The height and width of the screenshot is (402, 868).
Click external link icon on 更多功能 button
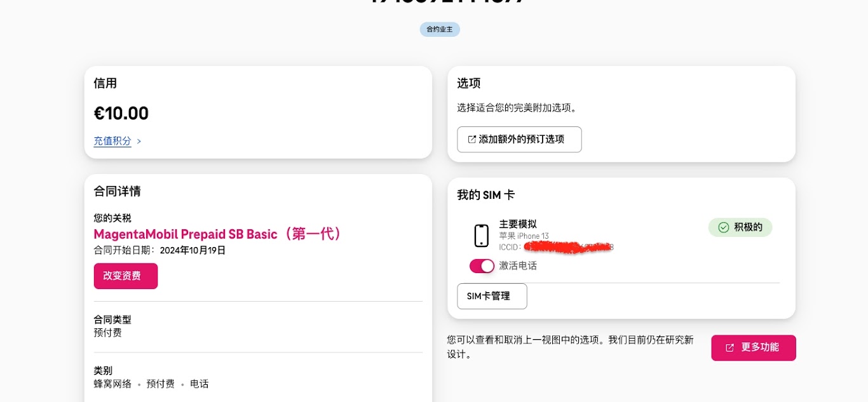[729, 348]
